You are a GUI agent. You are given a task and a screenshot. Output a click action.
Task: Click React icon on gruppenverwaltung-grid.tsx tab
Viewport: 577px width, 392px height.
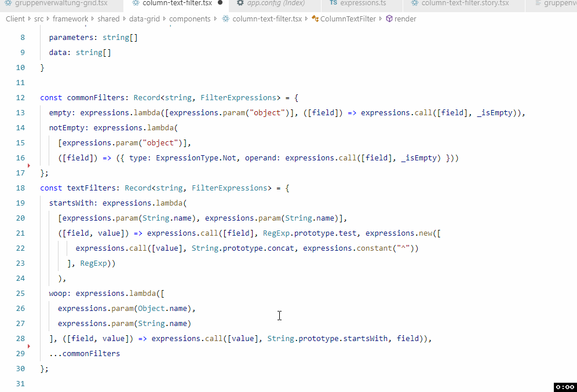(x=8, y=3)
